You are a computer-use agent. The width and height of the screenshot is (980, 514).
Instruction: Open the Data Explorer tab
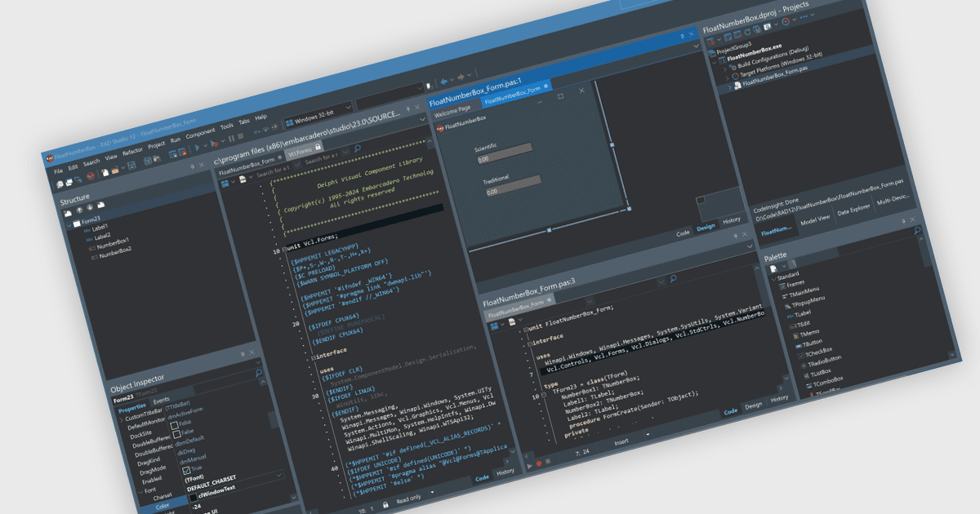[x=854, y=210]
